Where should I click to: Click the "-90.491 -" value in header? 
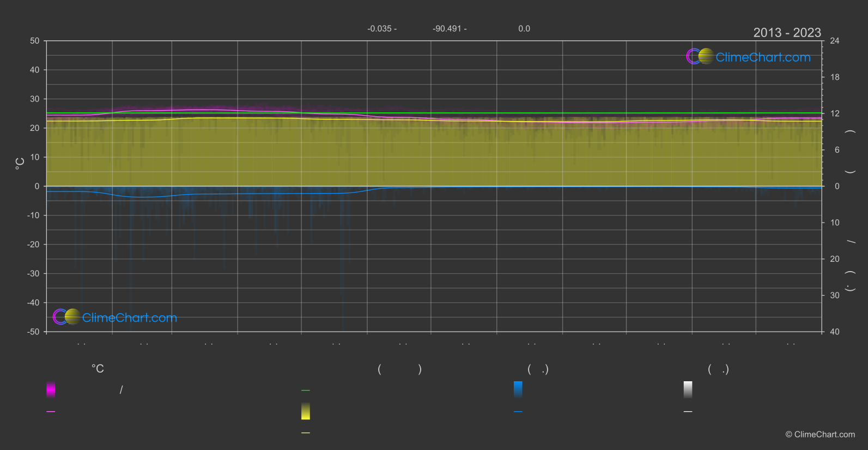point(450,28)
